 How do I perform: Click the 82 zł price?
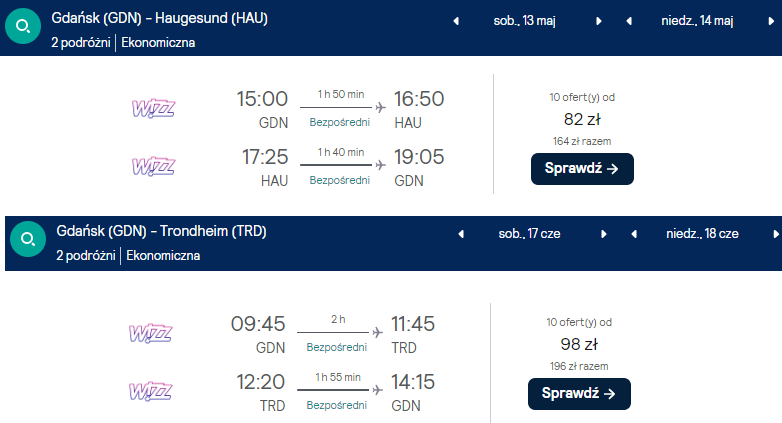coord(581,119)
